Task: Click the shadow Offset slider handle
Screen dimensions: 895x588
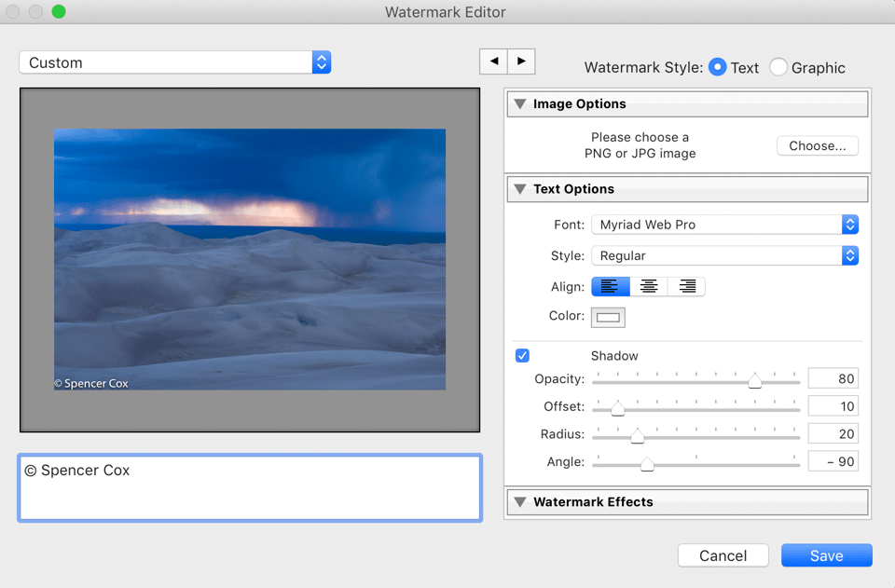Action: [x=617, y=408]
